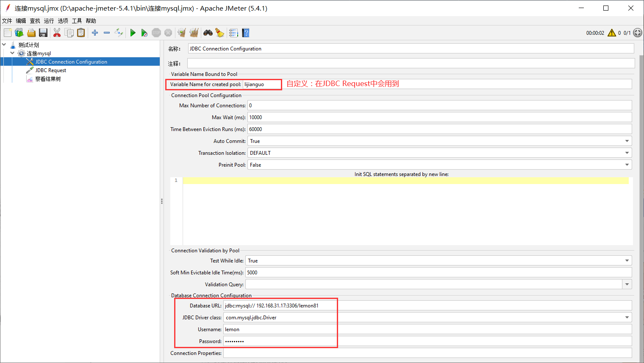The image size is (644, 363).
Task: Click the Start test green play icon
Action: tap(133, 33)
